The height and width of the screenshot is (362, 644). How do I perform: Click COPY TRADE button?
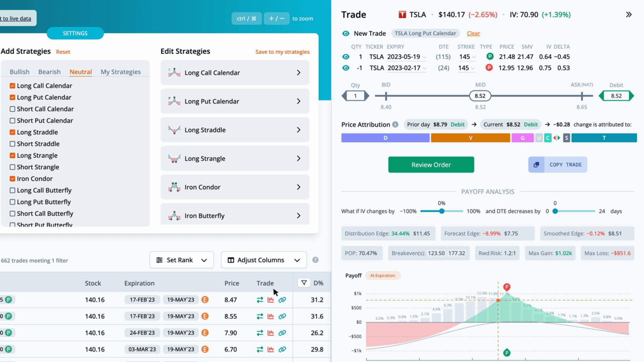(557, 165)
